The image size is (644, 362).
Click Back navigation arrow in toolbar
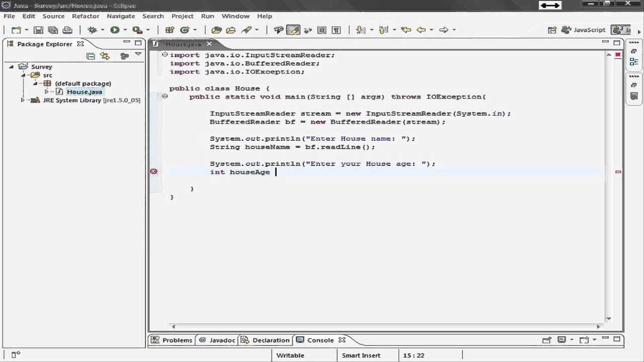(421, 30)
